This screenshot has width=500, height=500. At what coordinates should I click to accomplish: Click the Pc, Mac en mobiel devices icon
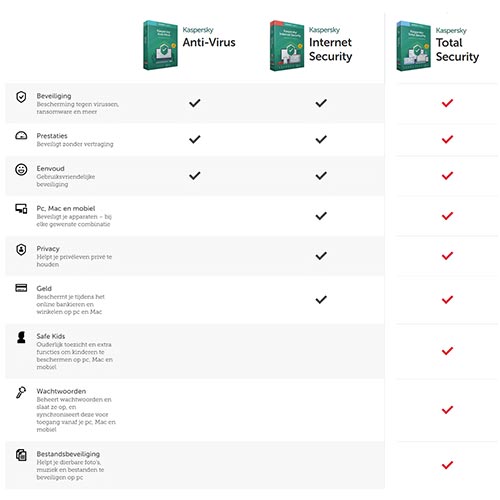pos(21,209)
